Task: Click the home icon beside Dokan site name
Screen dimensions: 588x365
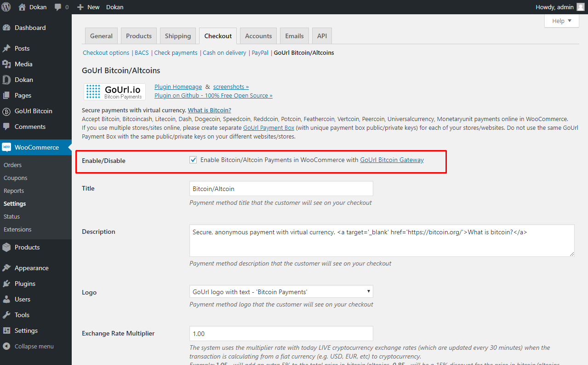Action: tap(22, 7)
